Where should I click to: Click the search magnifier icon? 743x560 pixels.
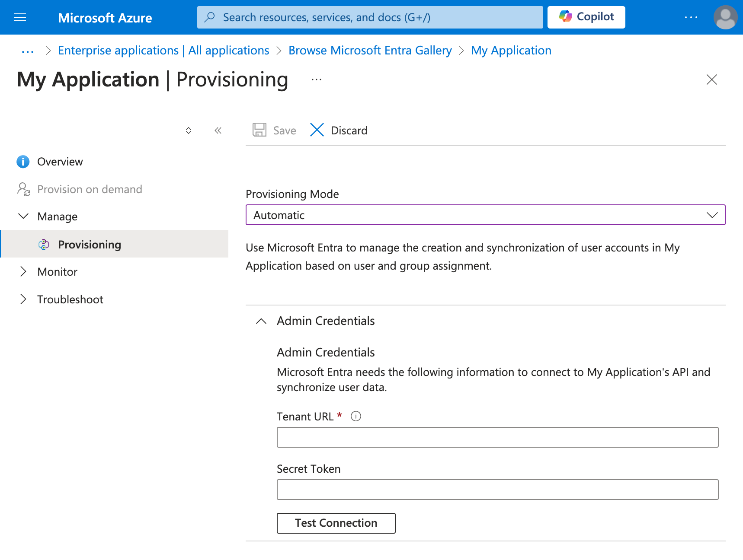[x=210, y=17]
